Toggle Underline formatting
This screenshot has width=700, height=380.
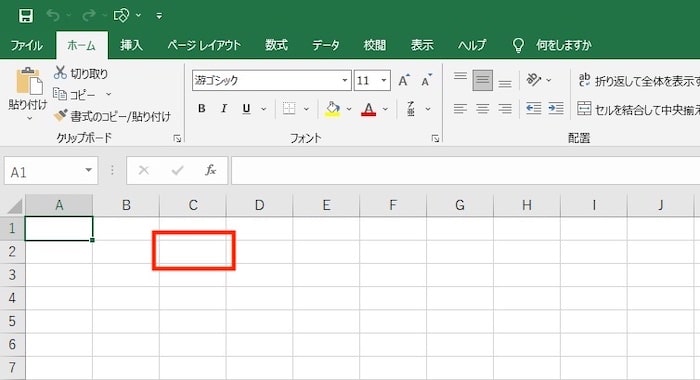pos(246,109)
